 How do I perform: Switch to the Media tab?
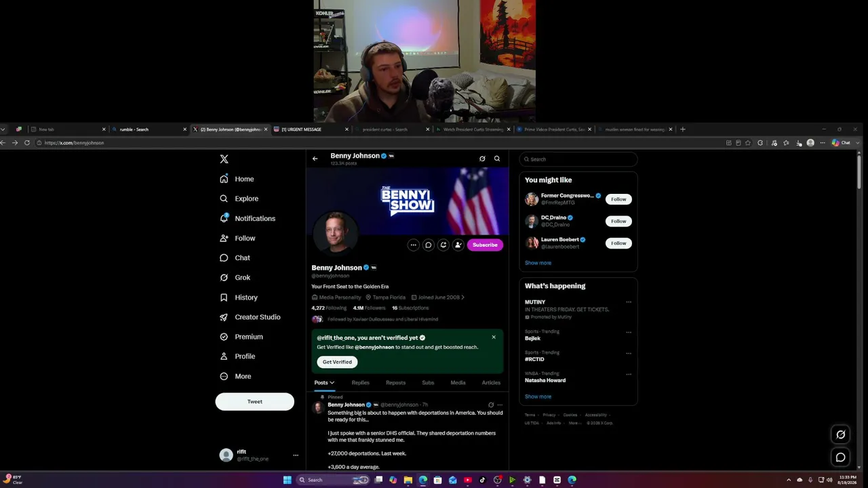tap(458, 382)
